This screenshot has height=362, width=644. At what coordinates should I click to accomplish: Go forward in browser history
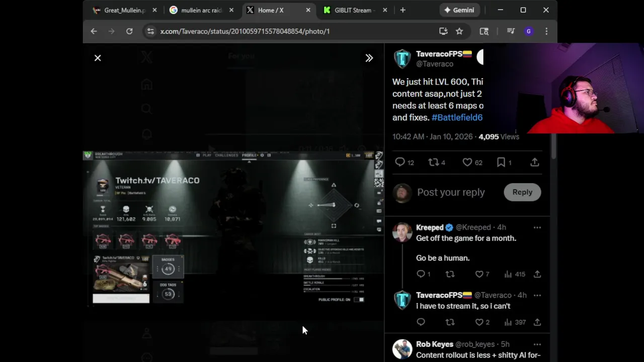pos(111,31)
